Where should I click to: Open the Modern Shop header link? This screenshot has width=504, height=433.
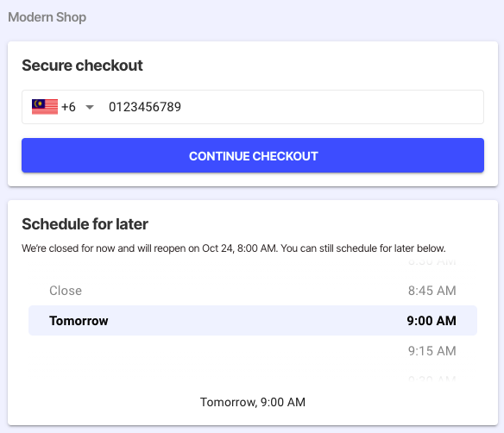(47, 17)
